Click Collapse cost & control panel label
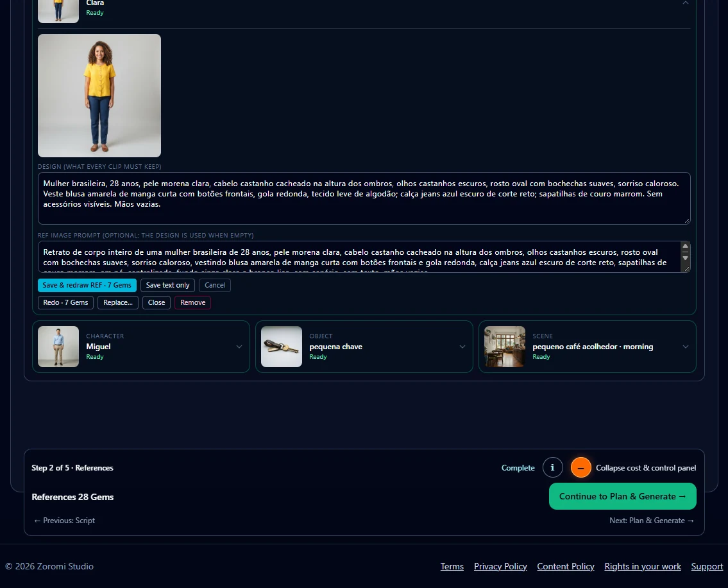The width and height of the screenshot is (728, 588). click(646, 468)
